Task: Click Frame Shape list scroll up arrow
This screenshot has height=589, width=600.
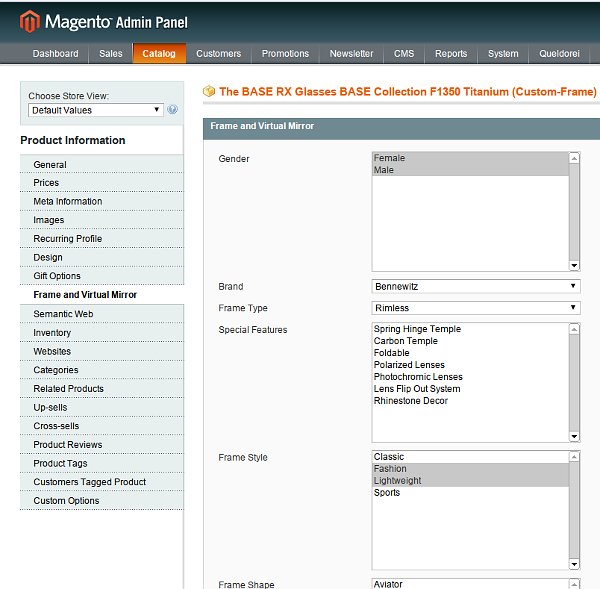Action: point(574,584)
